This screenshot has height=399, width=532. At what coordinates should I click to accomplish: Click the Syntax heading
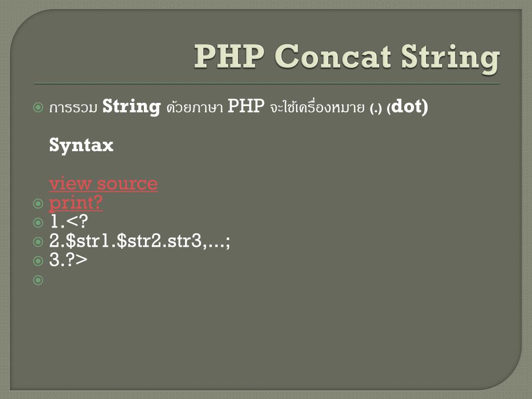(x=81, y=145)
